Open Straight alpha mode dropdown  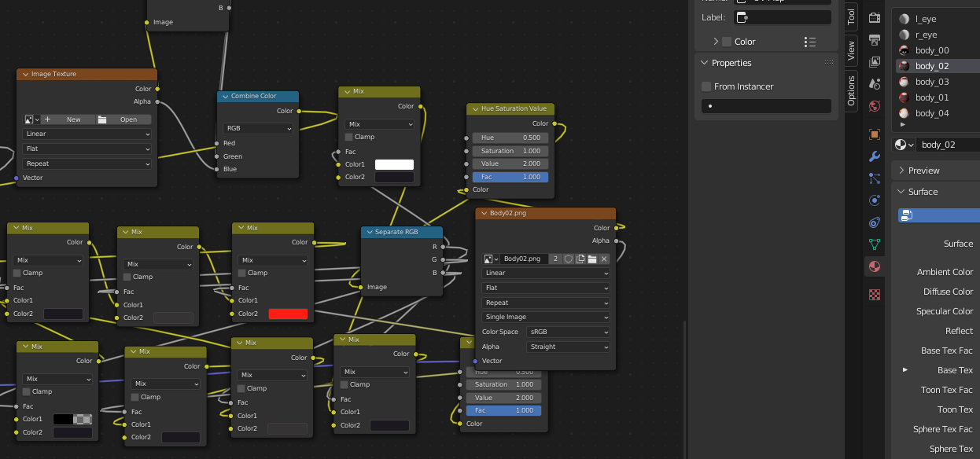click(x=569, y=347)
